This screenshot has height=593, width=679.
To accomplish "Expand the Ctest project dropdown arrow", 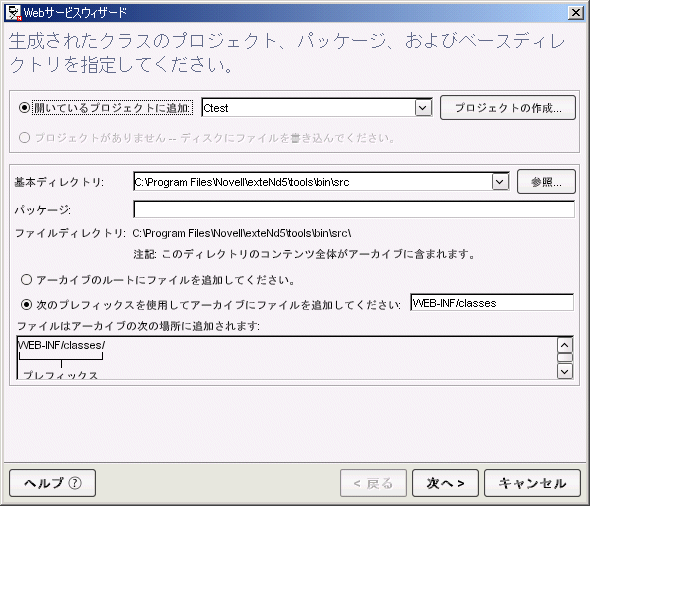I will tap(423, 107).
